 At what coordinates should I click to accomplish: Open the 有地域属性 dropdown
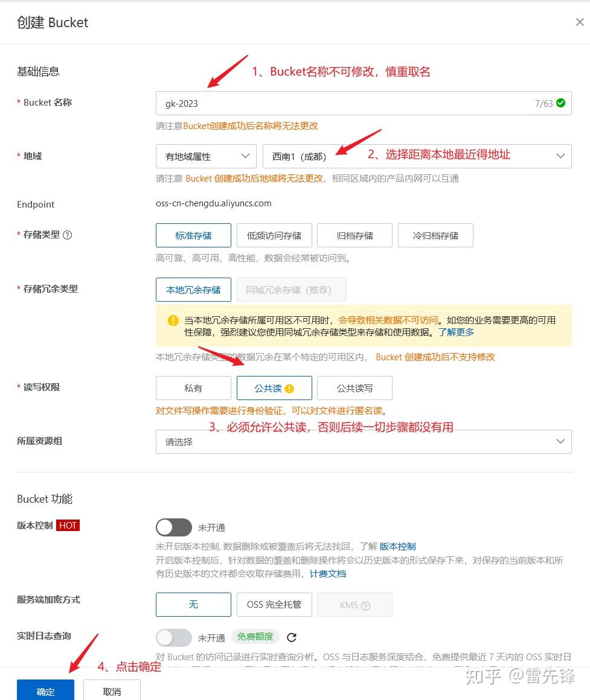click(205, 156)
